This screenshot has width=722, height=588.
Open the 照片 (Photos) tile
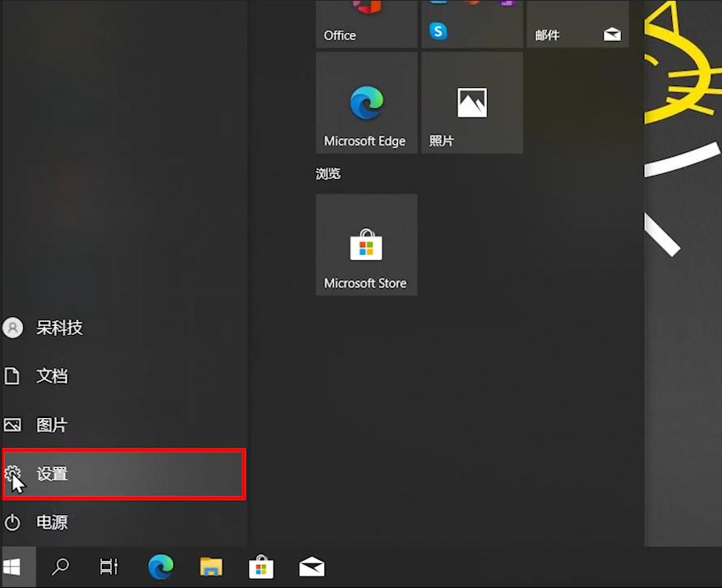[471, 103]
